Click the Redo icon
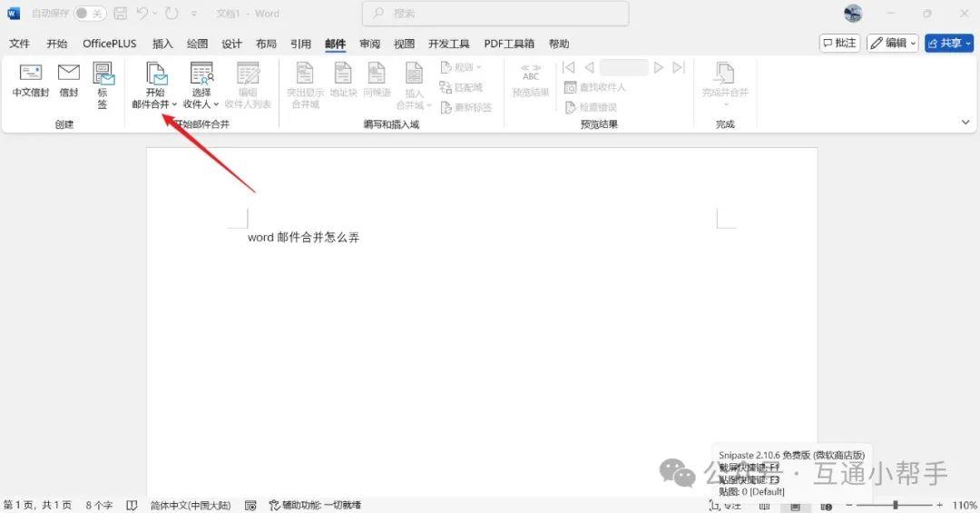 [171, 13]
